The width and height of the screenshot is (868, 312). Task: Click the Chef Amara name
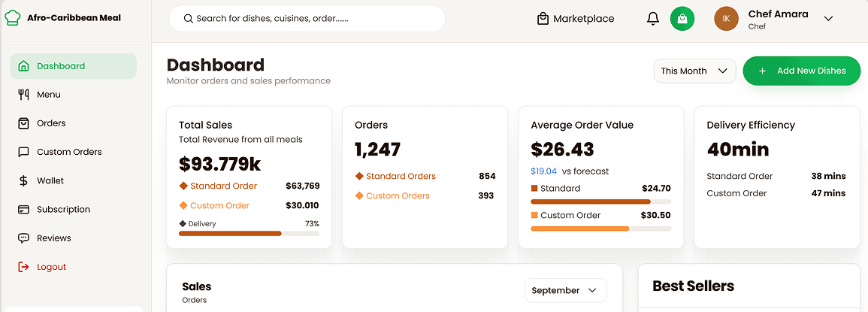778,14
